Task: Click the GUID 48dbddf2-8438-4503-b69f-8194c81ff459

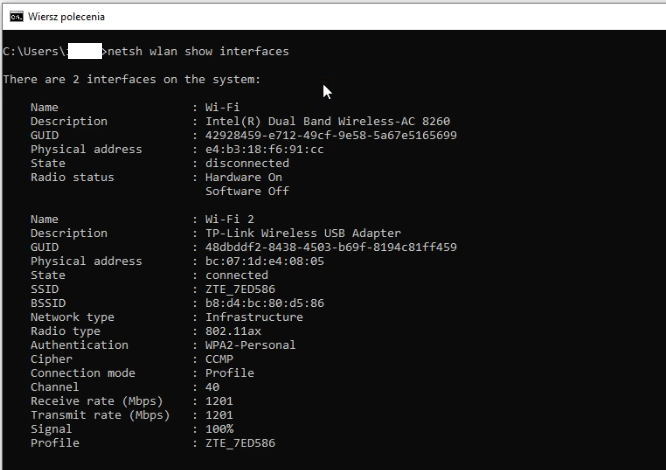Action: click(x=331, y=247)
